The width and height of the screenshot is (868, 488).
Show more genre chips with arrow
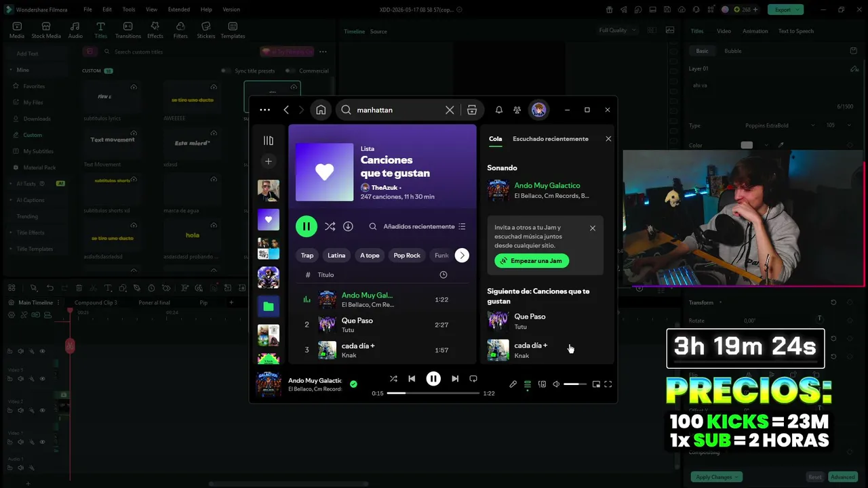tap(462, 256)
